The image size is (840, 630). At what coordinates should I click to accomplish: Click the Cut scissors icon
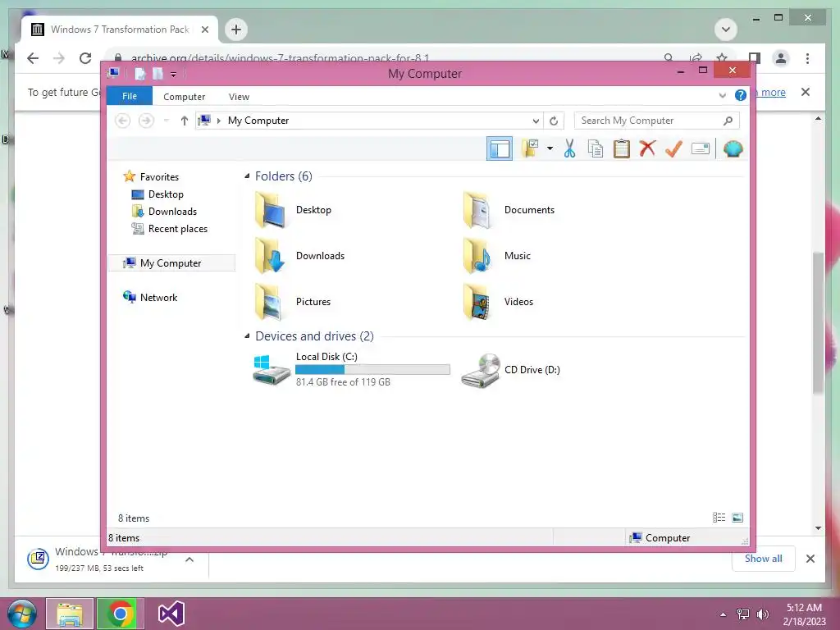click(x=569, y=148)
